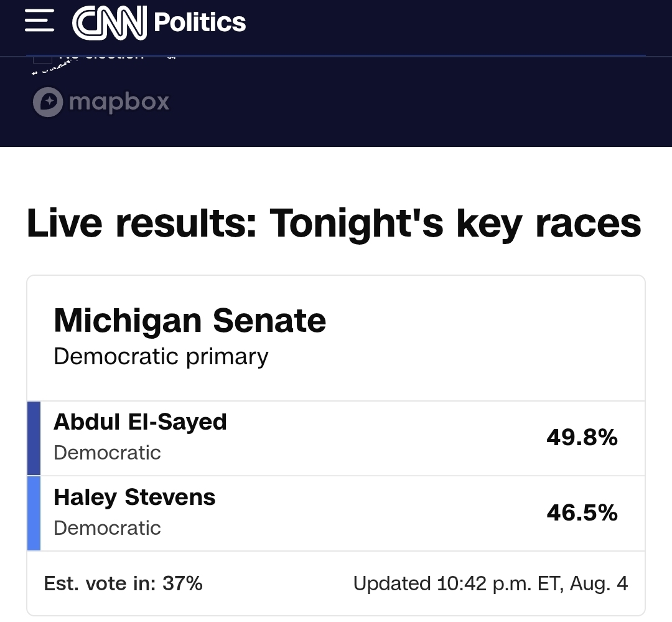
Task: Select the Abdul El-Sayed candidate row
Action: click(336, 438)
